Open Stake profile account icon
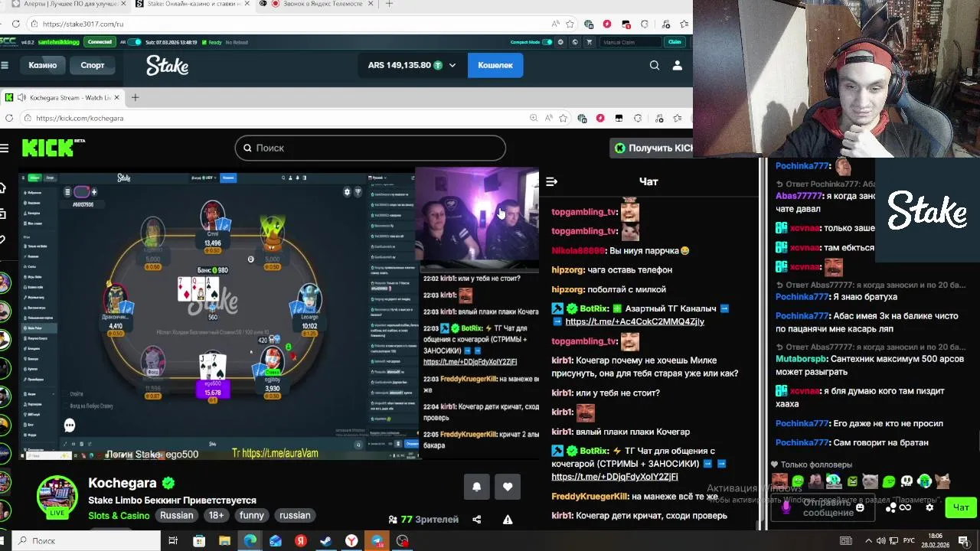 [677, 65]
